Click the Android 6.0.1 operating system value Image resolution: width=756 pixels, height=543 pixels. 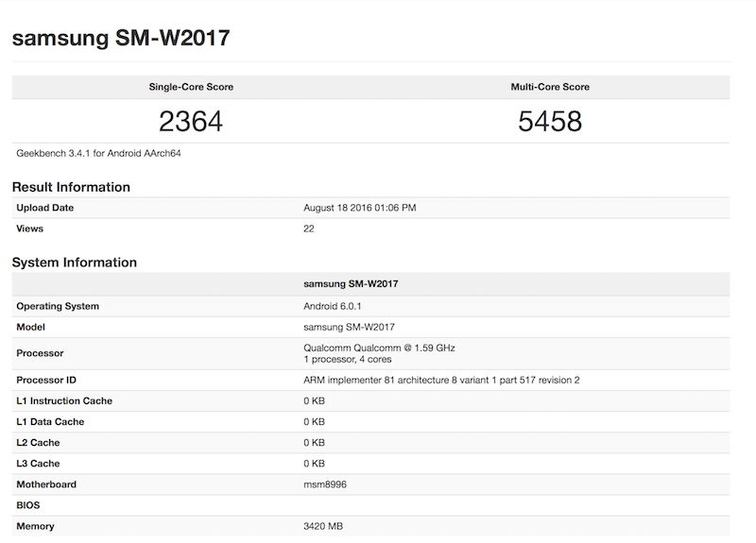pyautogui.click(x=337, y=306)
